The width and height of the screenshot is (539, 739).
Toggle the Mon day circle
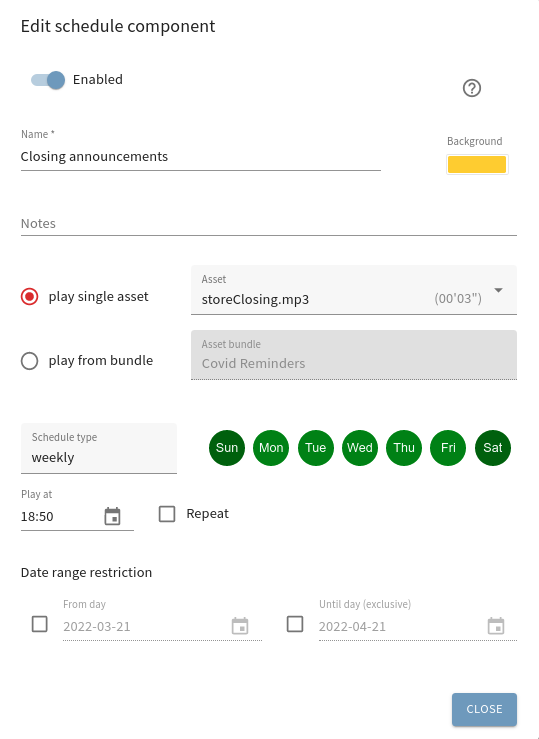tap(271, 448)
